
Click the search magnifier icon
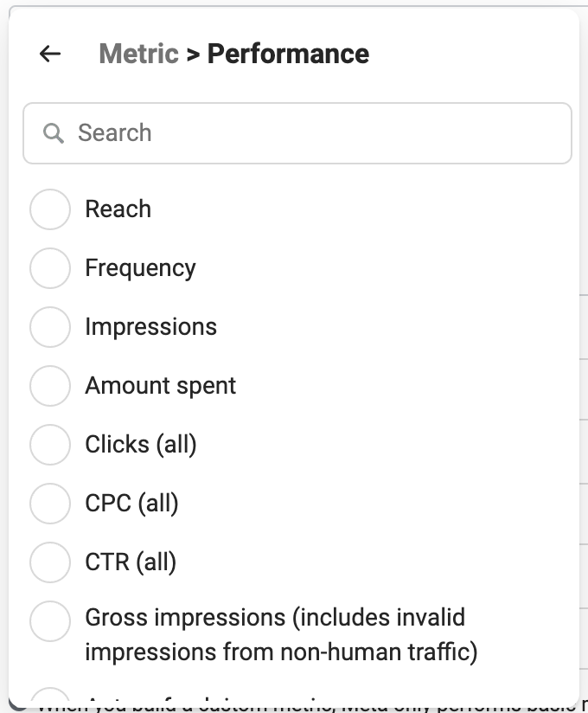click(x=54, y=132)
